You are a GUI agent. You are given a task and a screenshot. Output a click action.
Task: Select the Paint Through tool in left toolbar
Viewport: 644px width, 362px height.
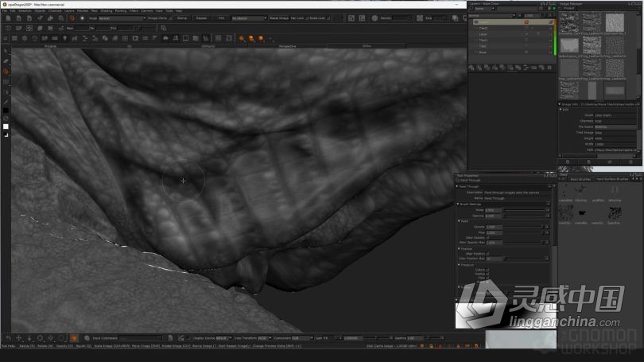[x=6, y=72]
